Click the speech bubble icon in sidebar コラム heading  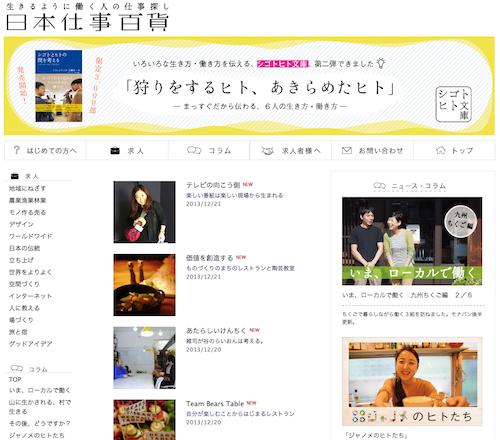click(17, 368)
